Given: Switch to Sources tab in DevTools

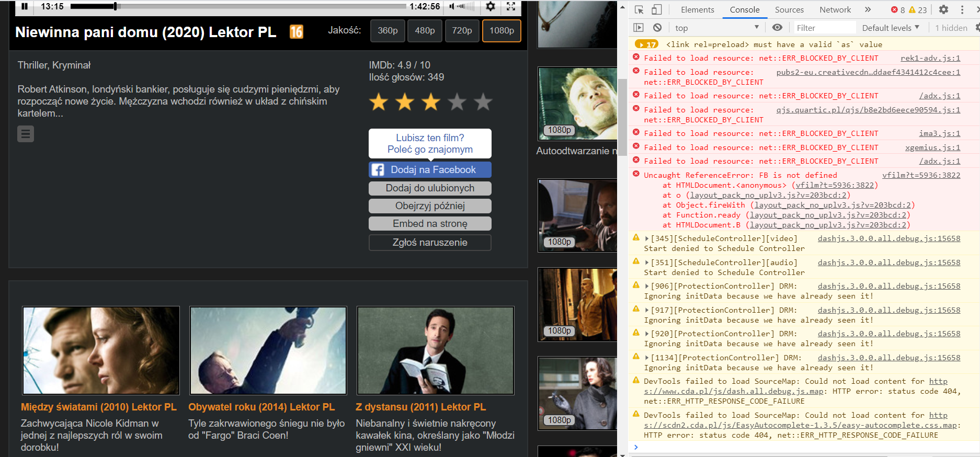Looking at the screenshot, I should (789, 9).
